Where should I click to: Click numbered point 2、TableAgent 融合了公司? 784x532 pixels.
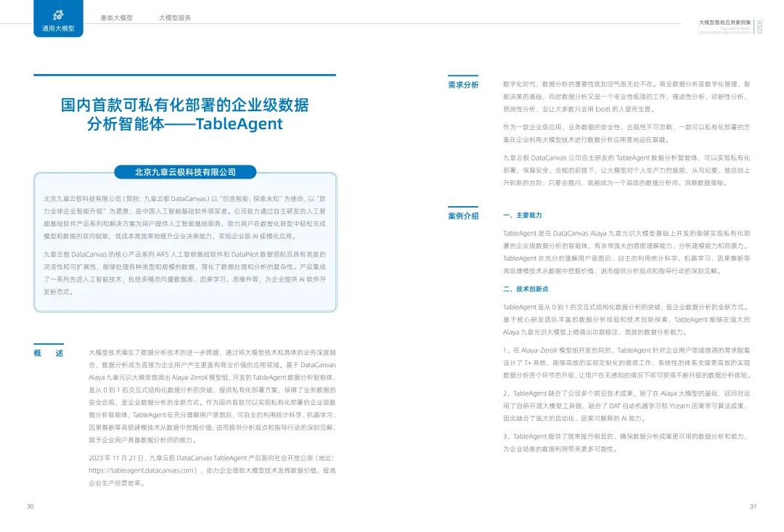[x=626, y=406]
